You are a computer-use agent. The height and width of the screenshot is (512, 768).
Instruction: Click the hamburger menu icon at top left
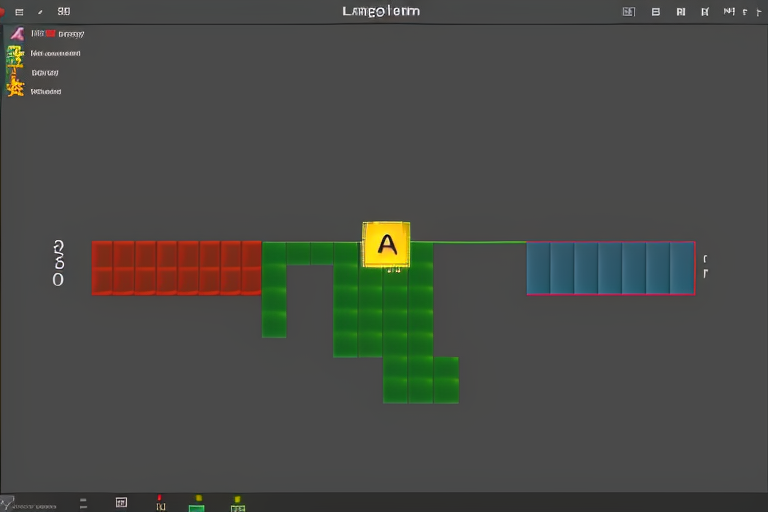coord(19,12)
